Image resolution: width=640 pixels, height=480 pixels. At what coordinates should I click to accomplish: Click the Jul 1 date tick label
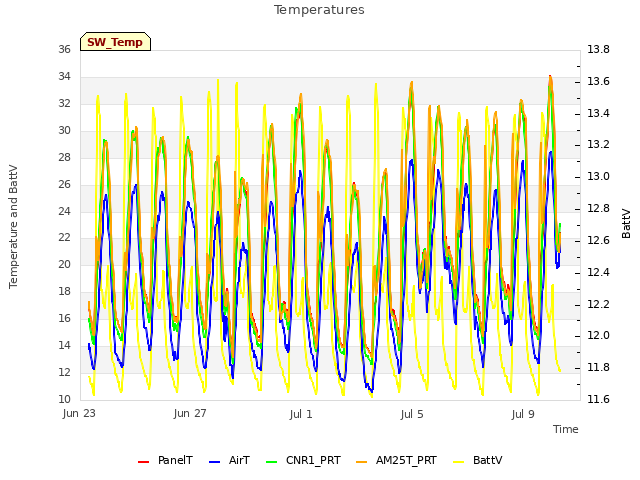point(301,414)
